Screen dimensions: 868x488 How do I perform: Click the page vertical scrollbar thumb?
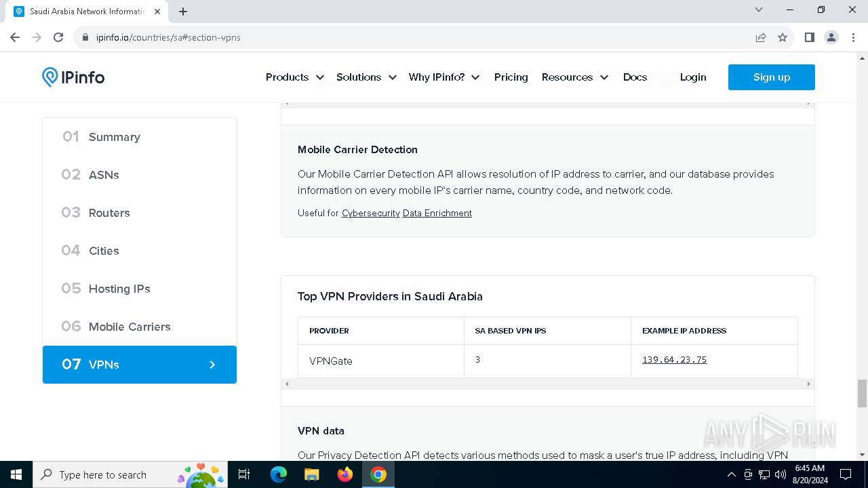862,393
